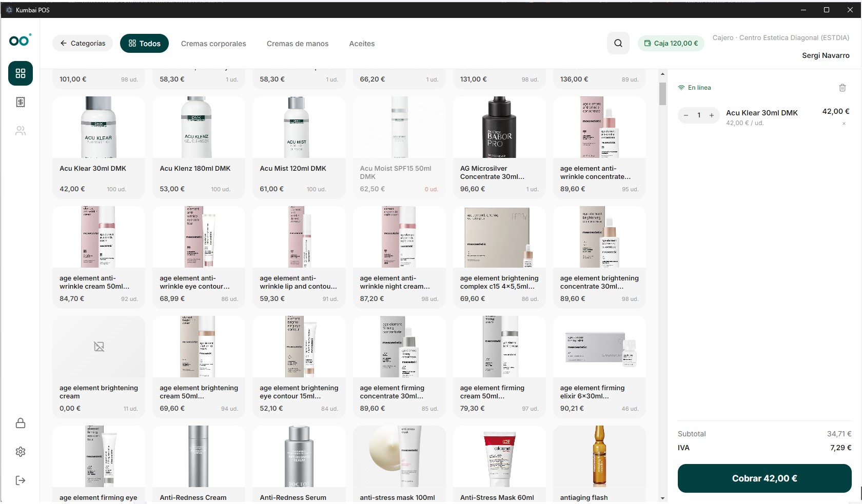Image resolution: width=862 pixels, height=504 pixels.
Task: Decrease Acu Klear quantity with minus
Action: [686, 115]
